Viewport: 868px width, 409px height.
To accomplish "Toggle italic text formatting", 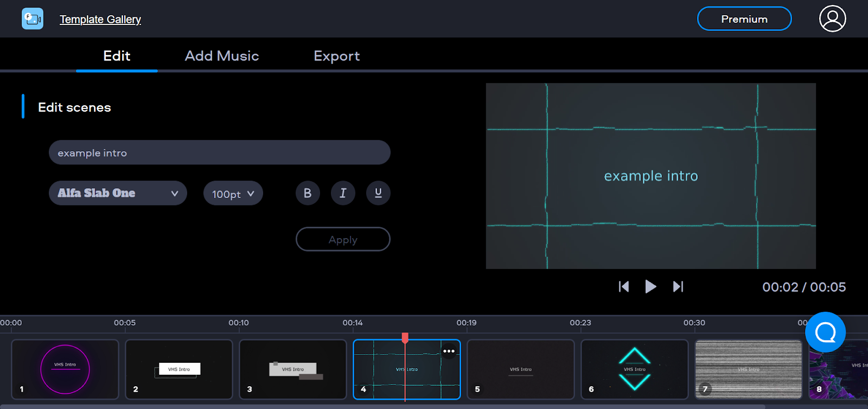I will [x=343, y=193].
